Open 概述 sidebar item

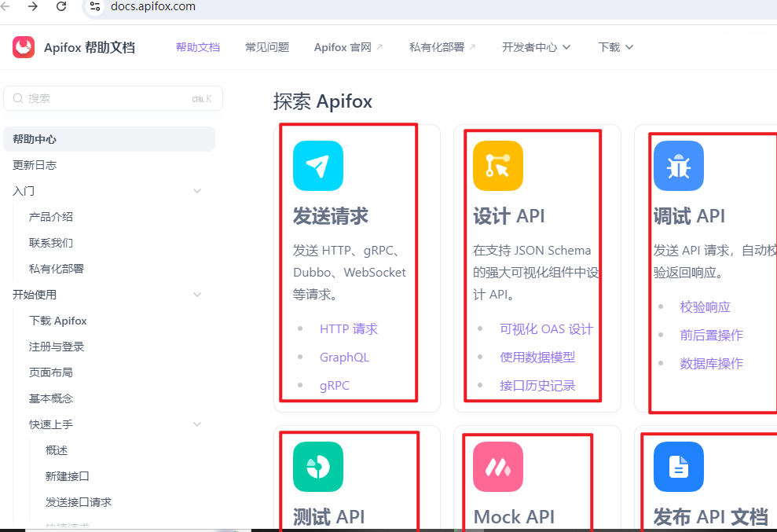56,450
